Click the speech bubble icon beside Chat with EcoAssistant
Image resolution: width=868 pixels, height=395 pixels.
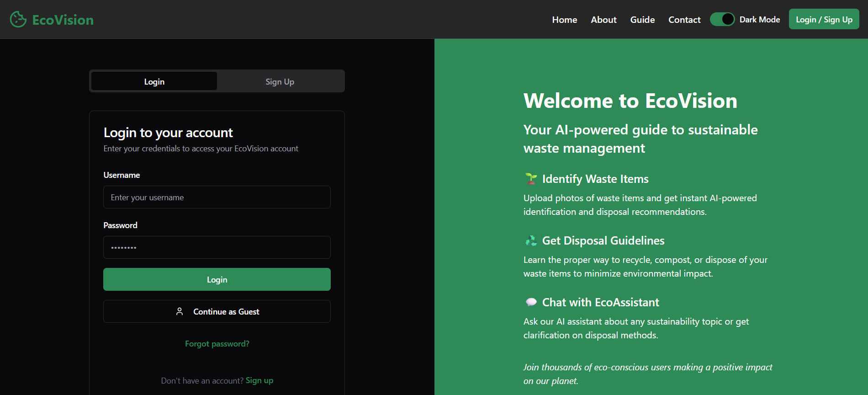(x=531, y=302)
